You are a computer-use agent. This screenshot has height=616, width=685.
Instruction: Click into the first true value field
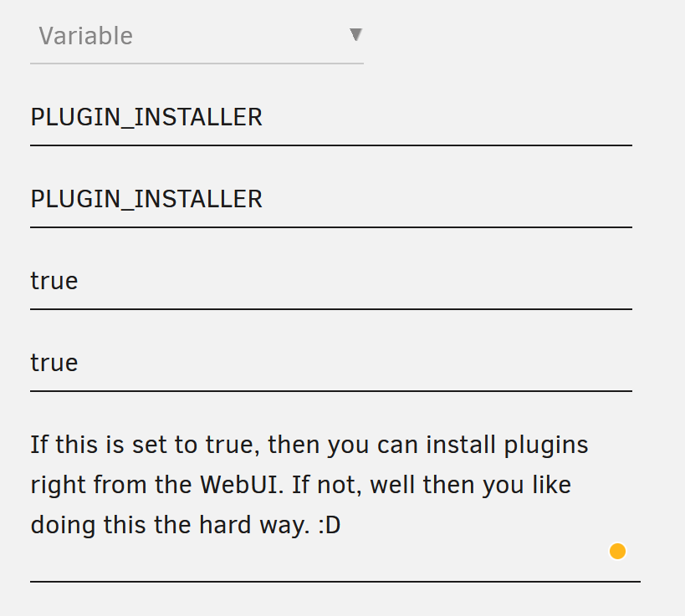click(331, 282)
